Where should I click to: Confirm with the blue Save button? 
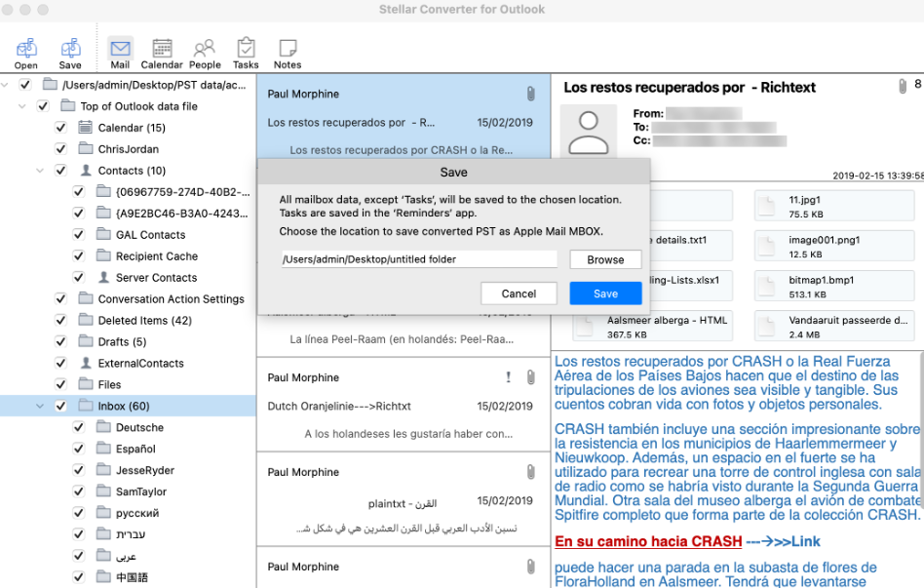click(x=605, y=294)
